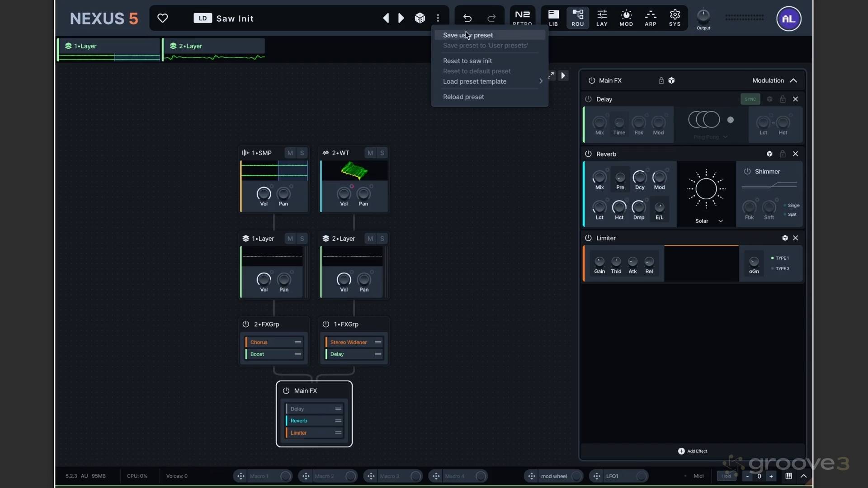Redo the last action

tap(491, 18)
